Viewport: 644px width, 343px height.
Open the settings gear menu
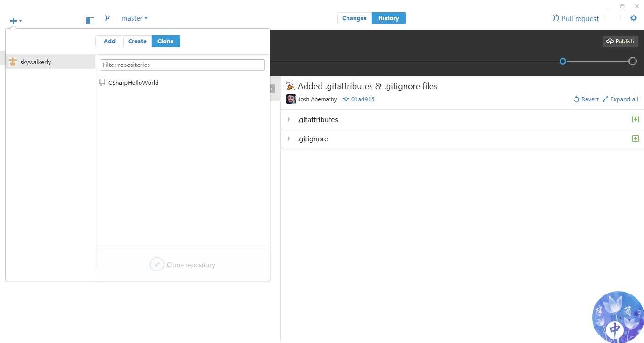pos(634,18)
